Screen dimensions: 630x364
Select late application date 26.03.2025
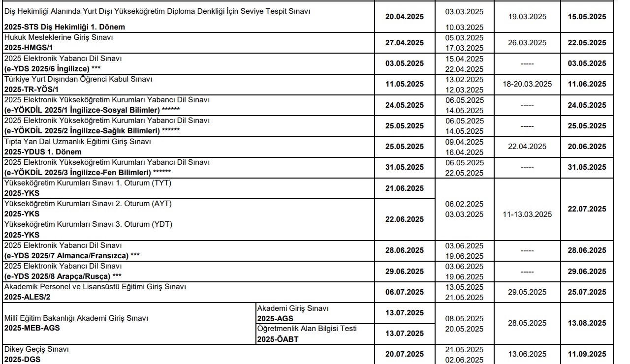click(x=527, y=43)
